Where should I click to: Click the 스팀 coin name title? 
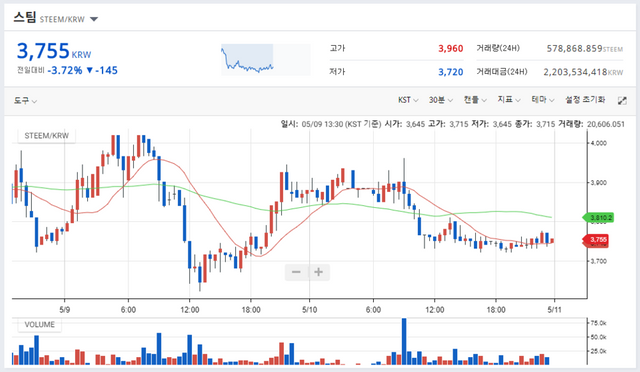click(x=25, y=18)
